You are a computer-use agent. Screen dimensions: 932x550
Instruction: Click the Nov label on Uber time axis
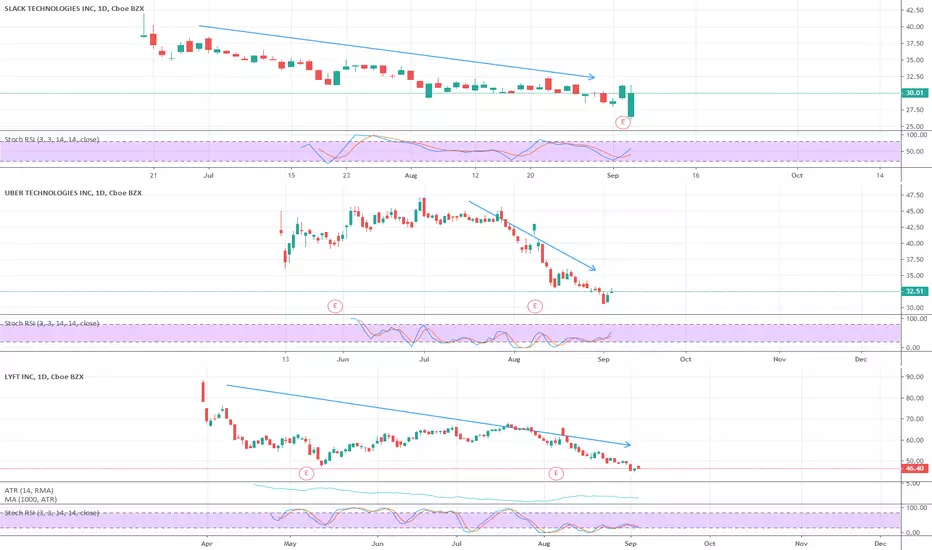tap(779, 359)
